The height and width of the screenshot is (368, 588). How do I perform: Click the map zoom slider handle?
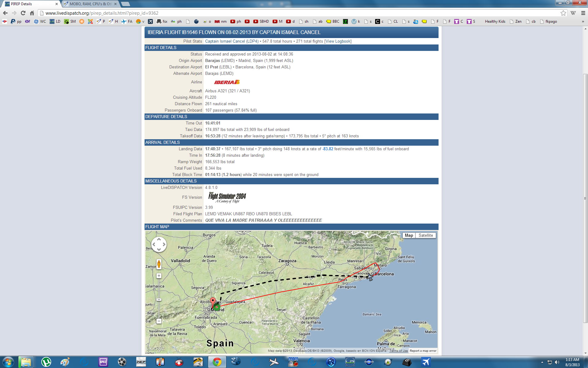(159, 300)
